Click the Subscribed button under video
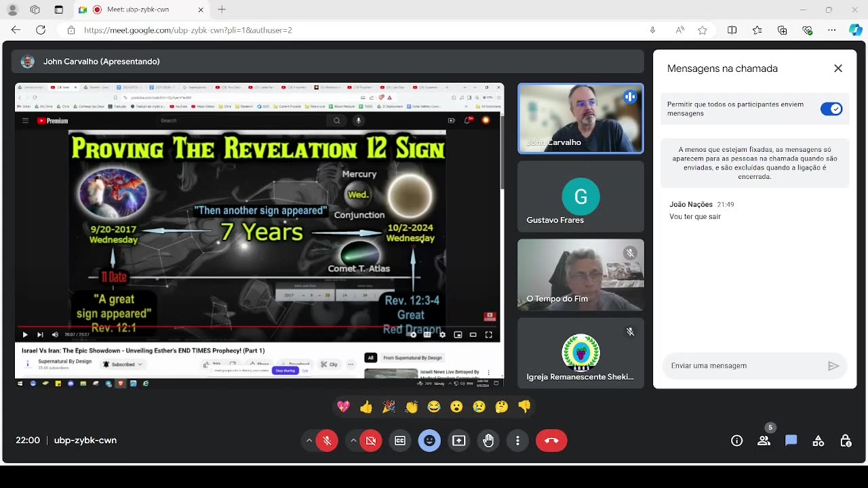868x488 pixels. click(123, 365)
